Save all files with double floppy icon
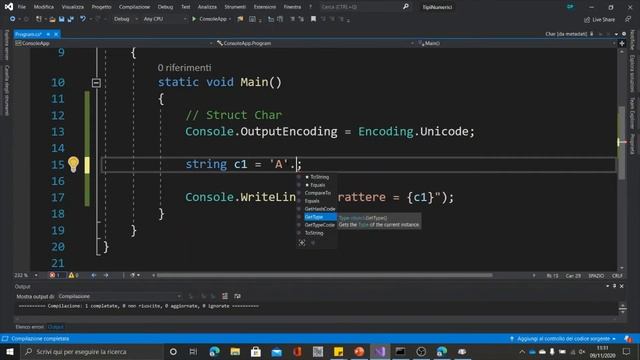 point(70,19)
